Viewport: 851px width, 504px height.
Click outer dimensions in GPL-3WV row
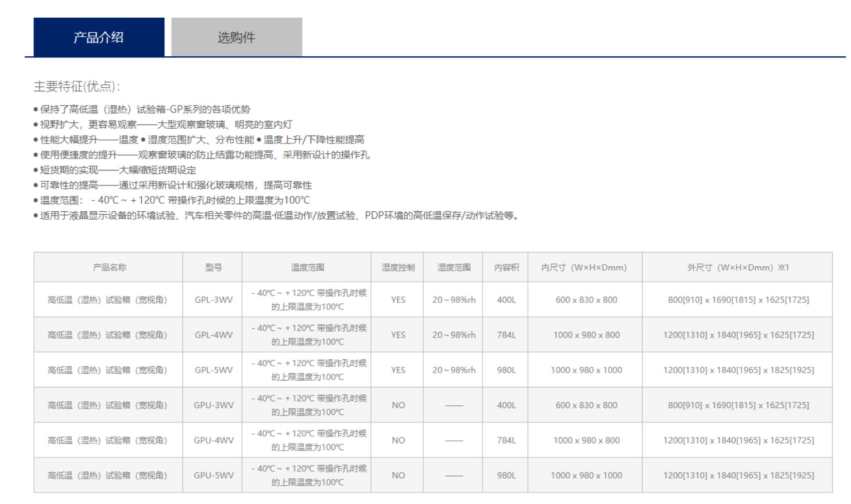[738, 300]
